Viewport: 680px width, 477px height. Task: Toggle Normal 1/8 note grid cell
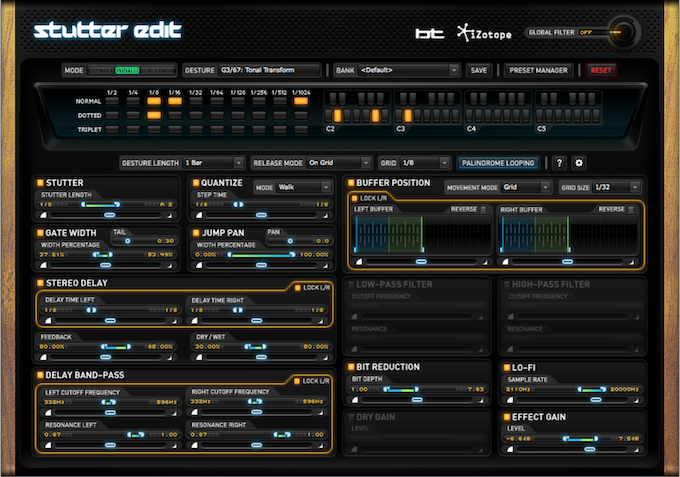[x=154, y=101]
